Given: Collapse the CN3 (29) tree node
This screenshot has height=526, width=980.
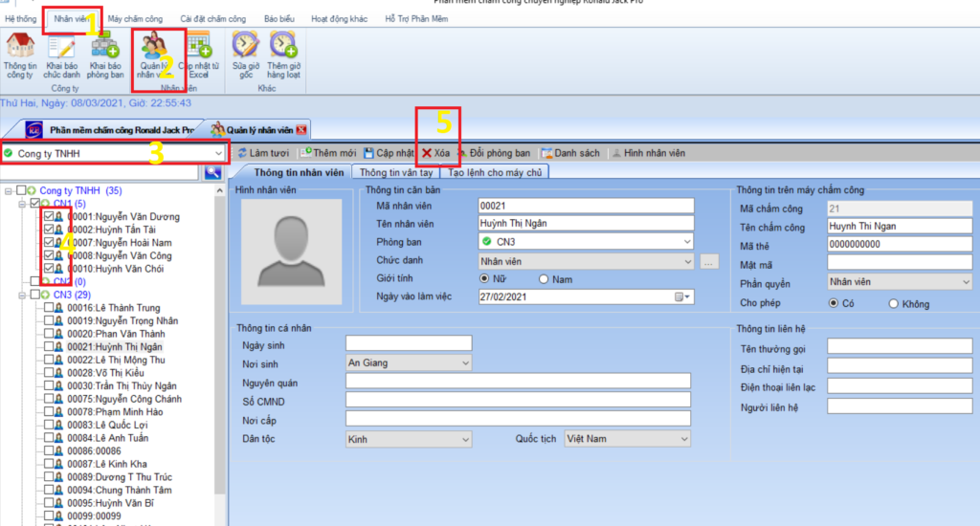Looking at the screenshot, I should [x=22, y=295].
